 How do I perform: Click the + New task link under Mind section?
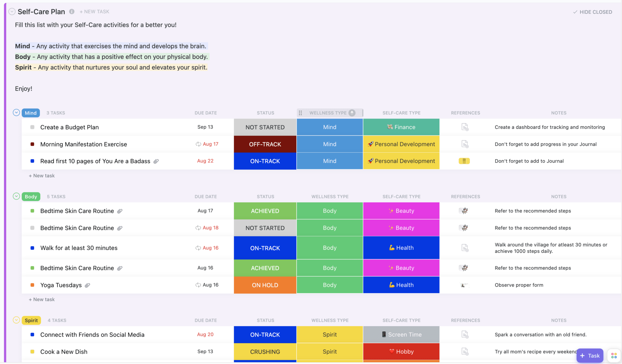pyautogui.click(x=41, y=176)
